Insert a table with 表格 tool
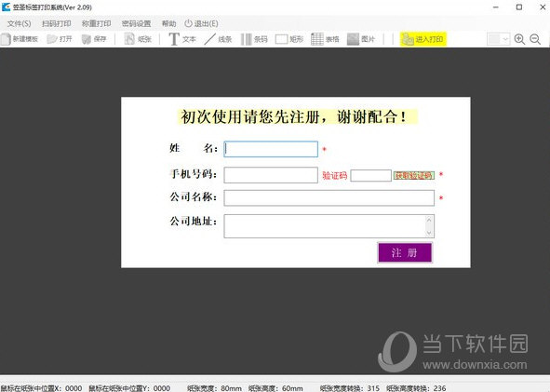The height and width of the screenshot is (392, 550). point(325,39)
